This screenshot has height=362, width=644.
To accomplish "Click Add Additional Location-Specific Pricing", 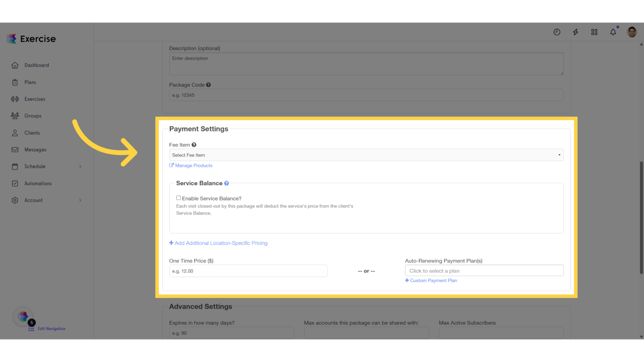I will (x=218, y=243).
